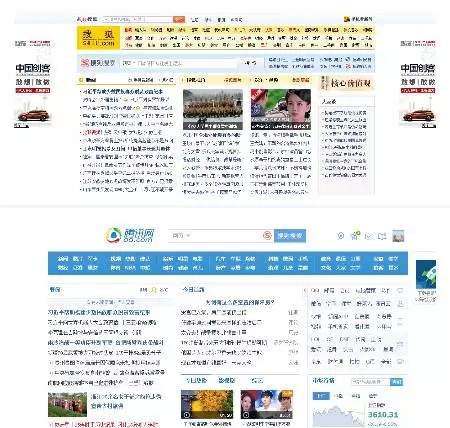Click the star icon with the green badge
The image size is (450, 428).
[355, 236]
